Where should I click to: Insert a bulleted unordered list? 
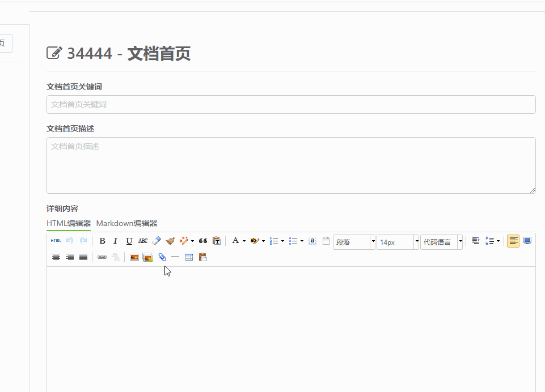(x=293, y=241)
